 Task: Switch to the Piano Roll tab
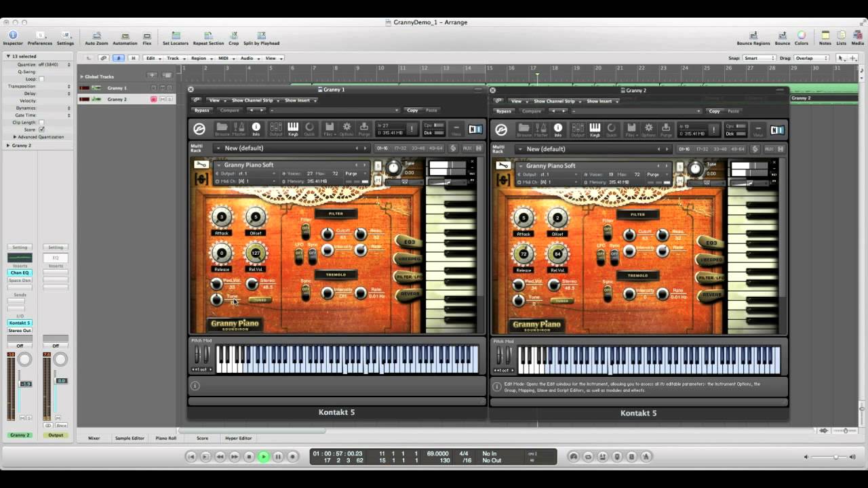tap(166, 438)
